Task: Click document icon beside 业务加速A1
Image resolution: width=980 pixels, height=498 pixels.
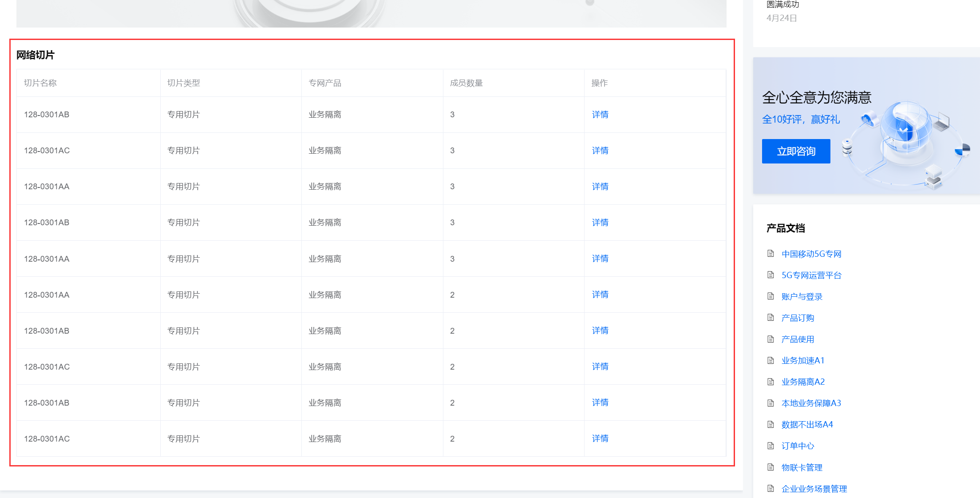Action: click(771, 360)
